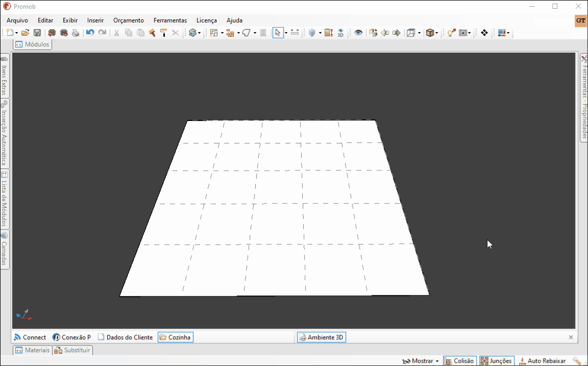The height and width of the screenshot is (366, 588).
Task: Select the paint roller tool
Action: 163,33
